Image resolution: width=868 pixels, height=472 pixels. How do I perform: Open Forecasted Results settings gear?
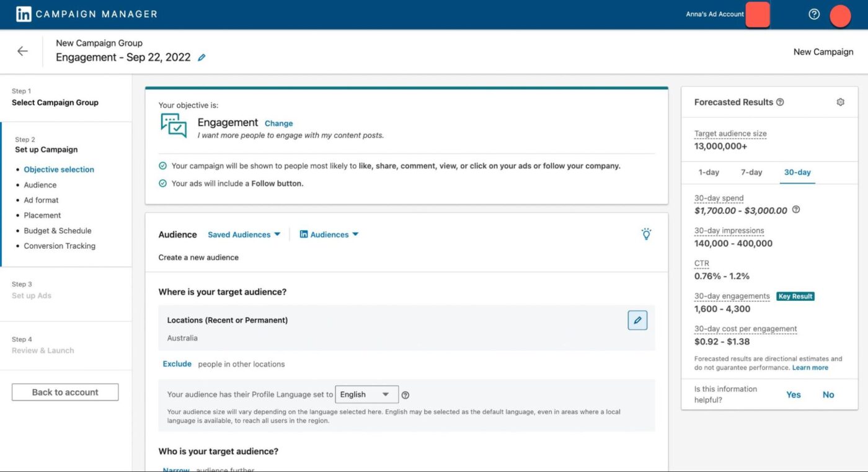tap(840, 101)
